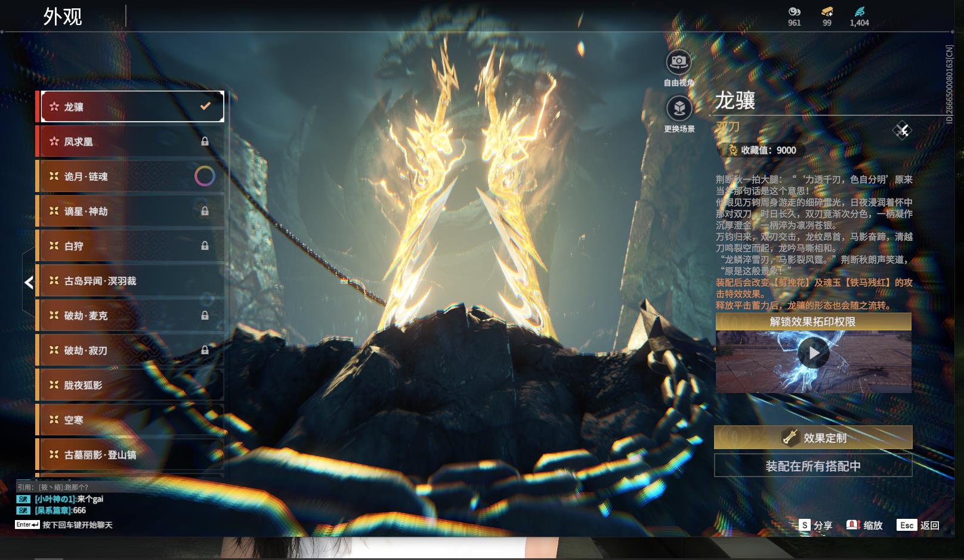Play the skin effect preview video
Screen dimensions: 964x560
tap(814, 353)
